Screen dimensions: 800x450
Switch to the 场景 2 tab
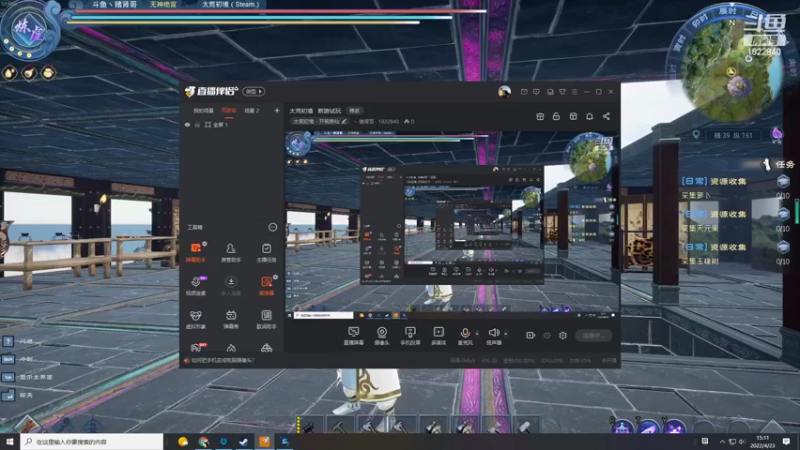click(x=252, y=111)
